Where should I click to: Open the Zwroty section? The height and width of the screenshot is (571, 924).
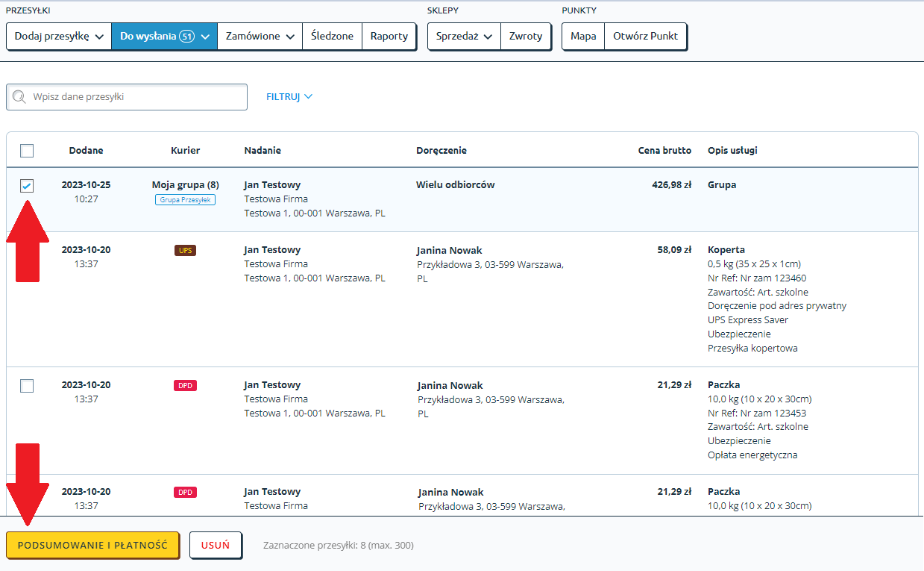(x=526, y=36)
